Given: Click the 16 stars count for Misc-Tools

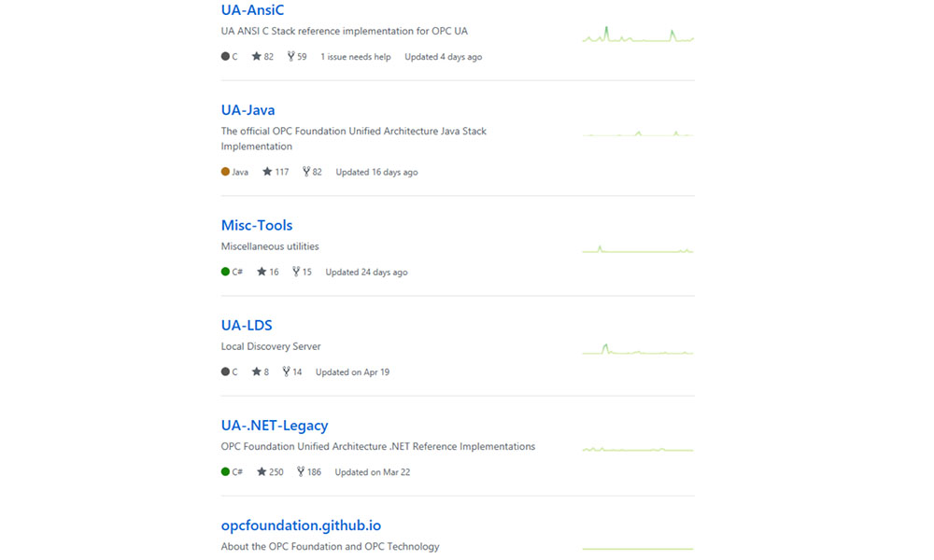Looking at the screenshot, I should tap(274, 273).
